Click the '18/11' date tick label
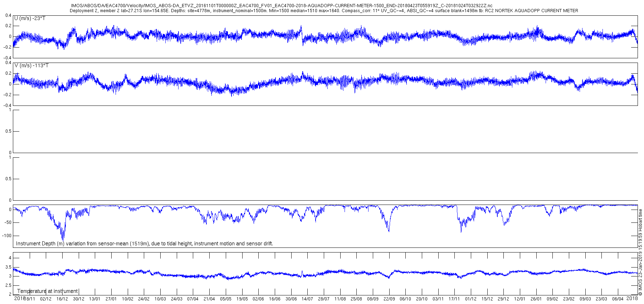This screenshot has width=644, height=304. [30, 299]
